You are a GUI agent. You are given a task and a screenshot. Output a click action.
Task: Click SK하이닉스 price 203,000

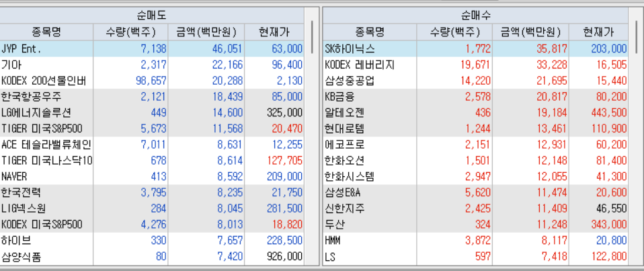coord(609,49)
